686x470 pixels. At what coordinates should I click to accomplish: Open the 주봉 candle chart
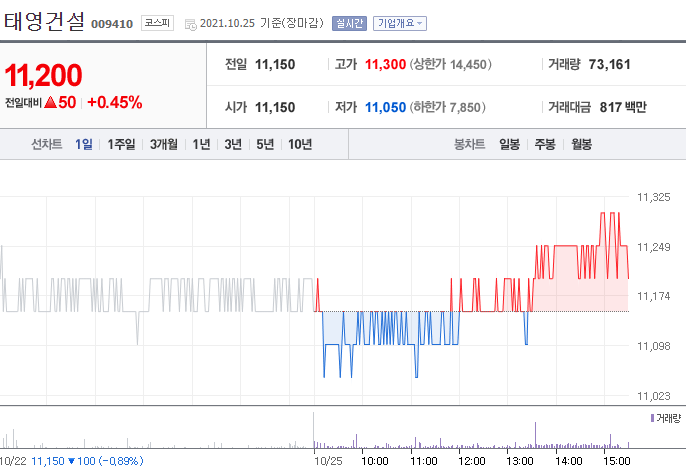[545, 144]
